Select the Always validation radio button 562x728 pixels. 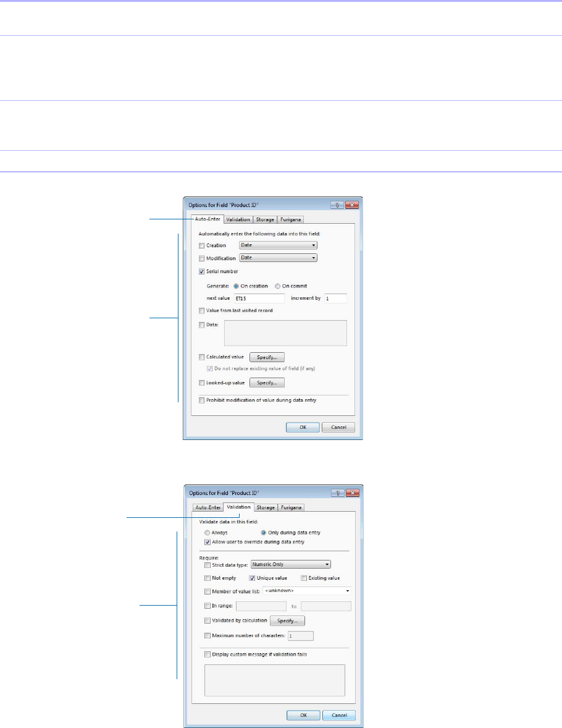click(x=207, y=533)
